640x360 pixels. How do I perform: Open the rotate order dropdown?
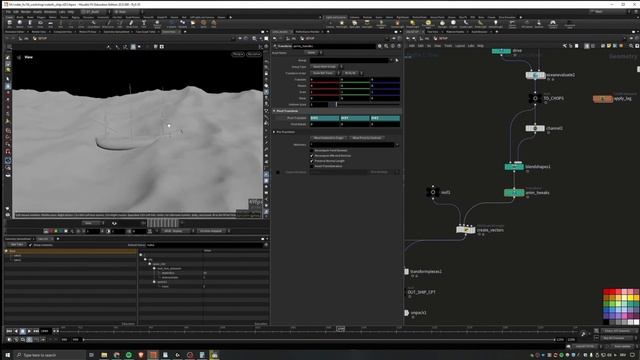[353, 73]
